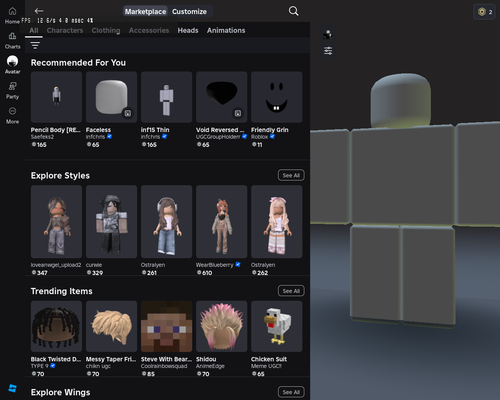Viewport: 500px width, 400px height.
Task: See all Explore Styles items
Action: tap(291, 175)
